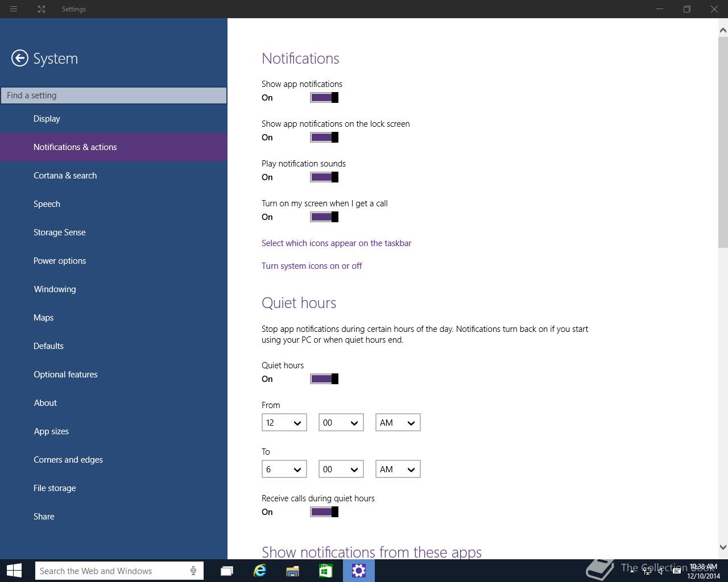Open Corners and edges settings
This screenshot has height=582, width=728.
pos(114,460)
